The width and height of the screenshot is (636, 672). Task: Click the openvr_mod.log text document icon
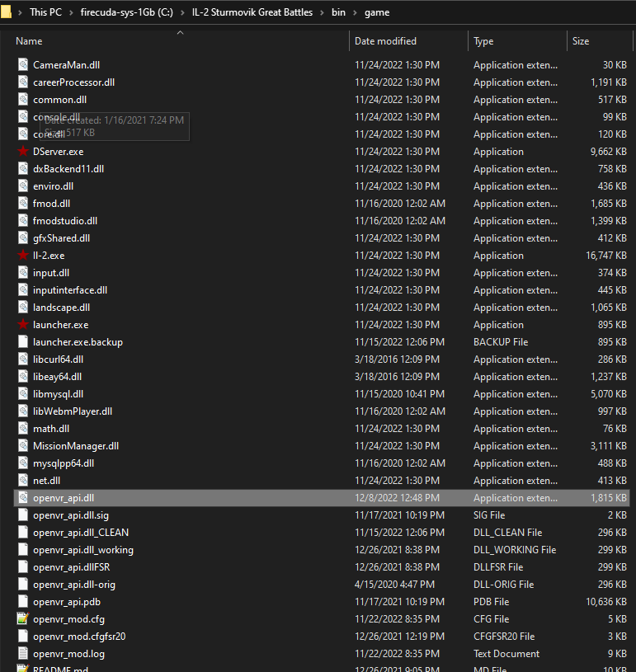[23, 653]
